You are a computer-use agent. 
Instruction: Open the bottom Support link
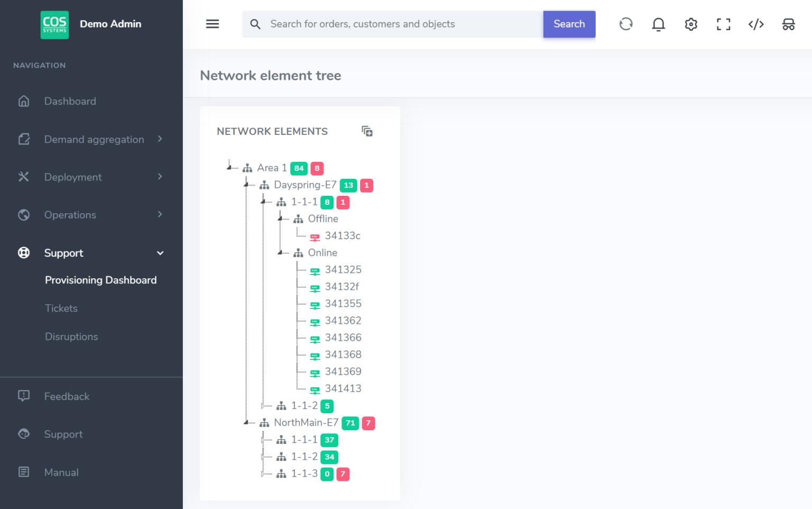[x=63, y=434]
